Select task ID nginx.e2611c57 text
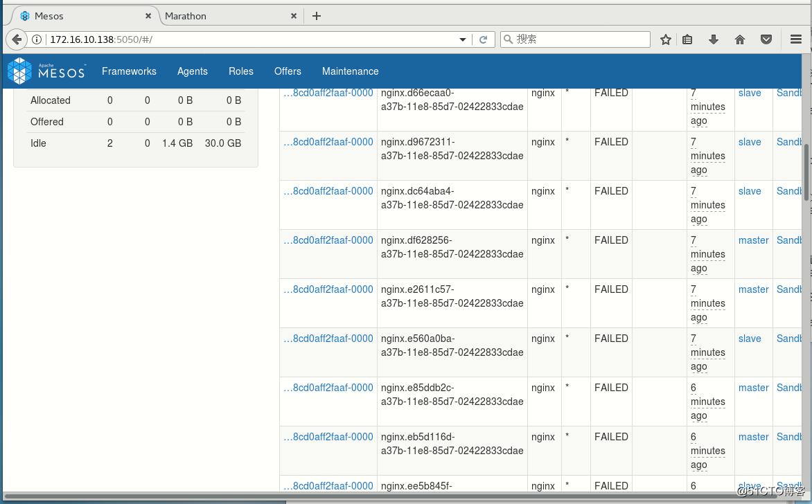This screenshot has width=812, height=504. (x=452, y=296)
